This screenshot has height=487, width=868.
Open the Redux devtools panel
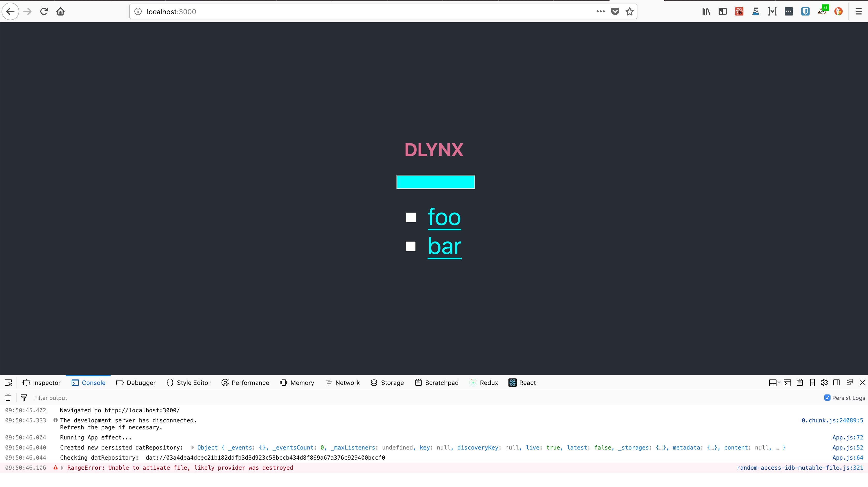484,383
